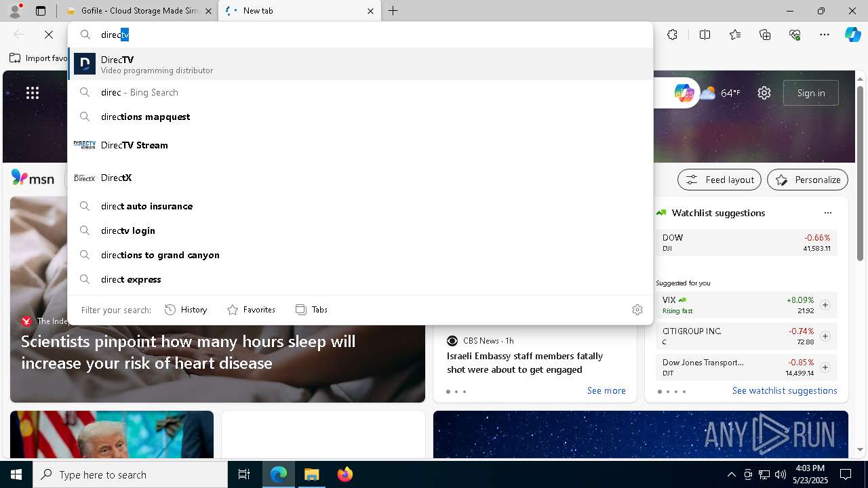Open Browser essentials heart icon
Screen dimensions: 868x488
click(x=795, y=35)
